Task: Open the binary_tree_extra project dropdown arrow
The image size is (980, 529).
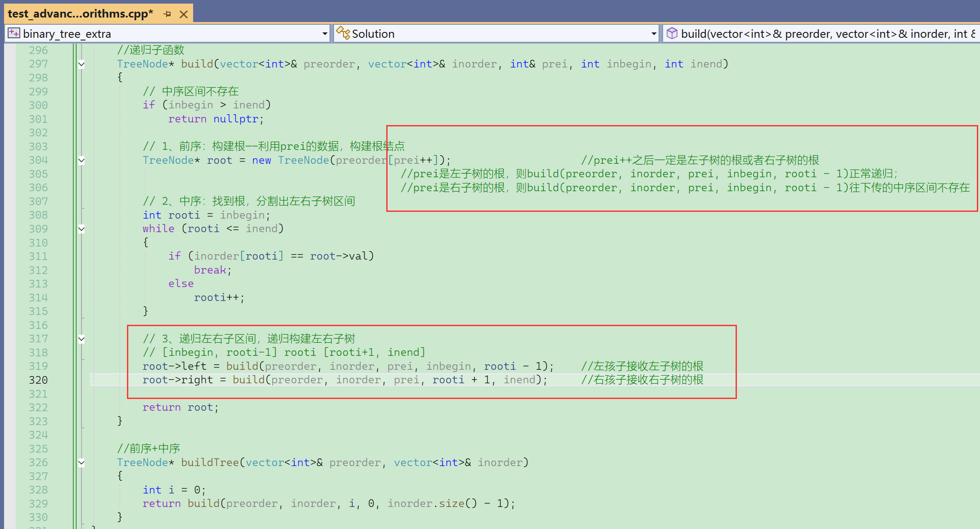Action: click(325, 34)
